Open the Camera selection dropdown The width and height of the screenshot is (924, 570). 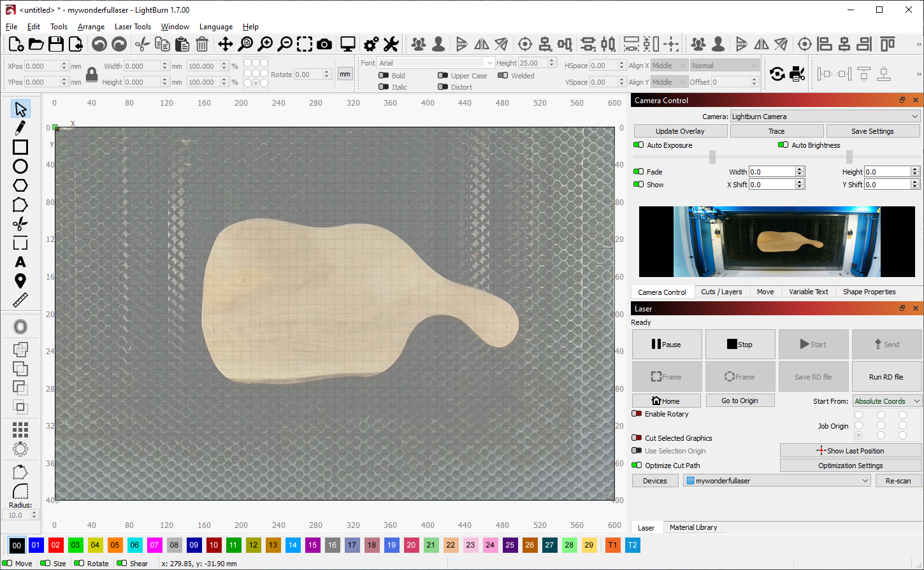[x=825, y=117]
